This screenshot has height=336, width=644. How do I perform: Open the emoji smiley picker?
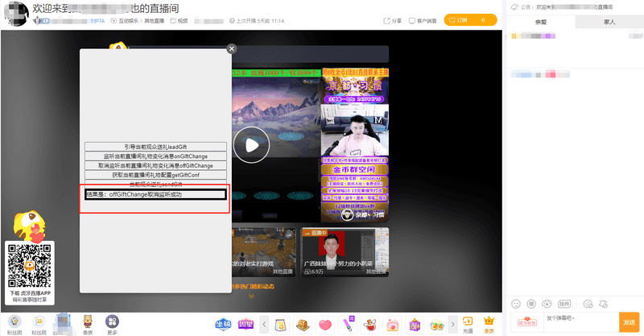(516, 304)
